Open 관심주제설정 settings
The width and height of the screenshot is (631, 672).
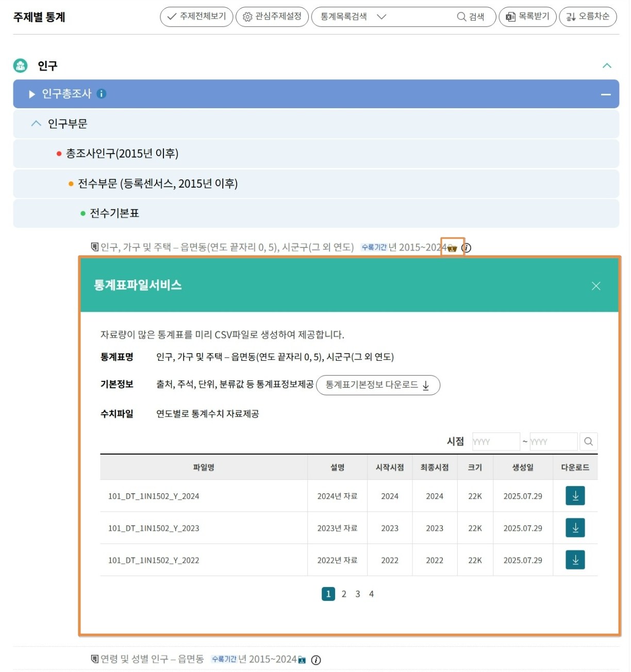point(272,16)
